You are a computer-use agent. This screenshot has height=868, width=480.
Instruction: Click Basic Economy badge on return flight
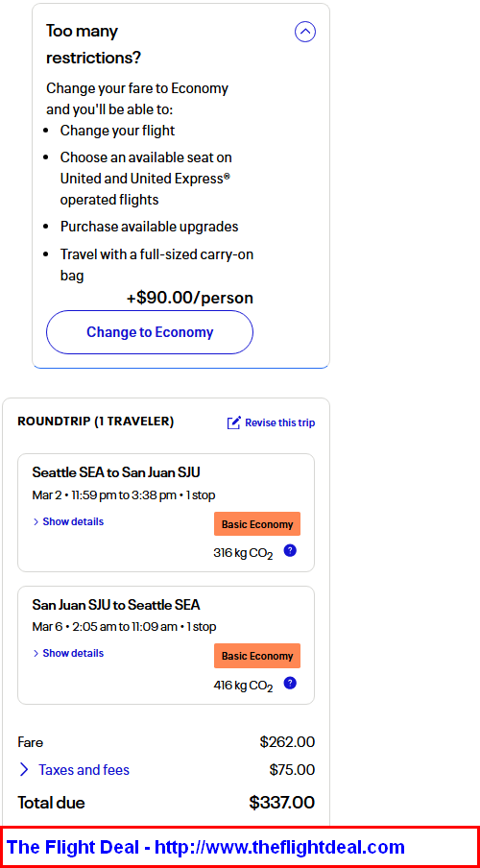(x=257, y=656)
